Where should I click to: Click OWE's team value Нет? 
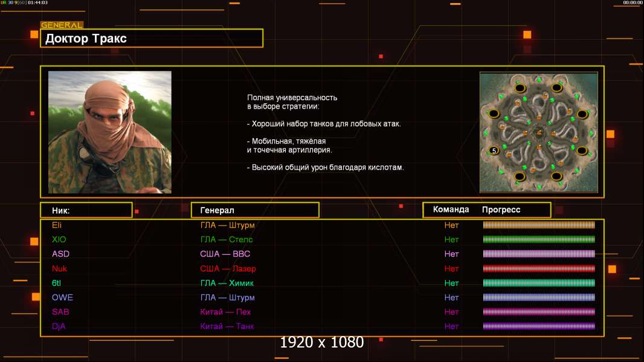[451, 297]
